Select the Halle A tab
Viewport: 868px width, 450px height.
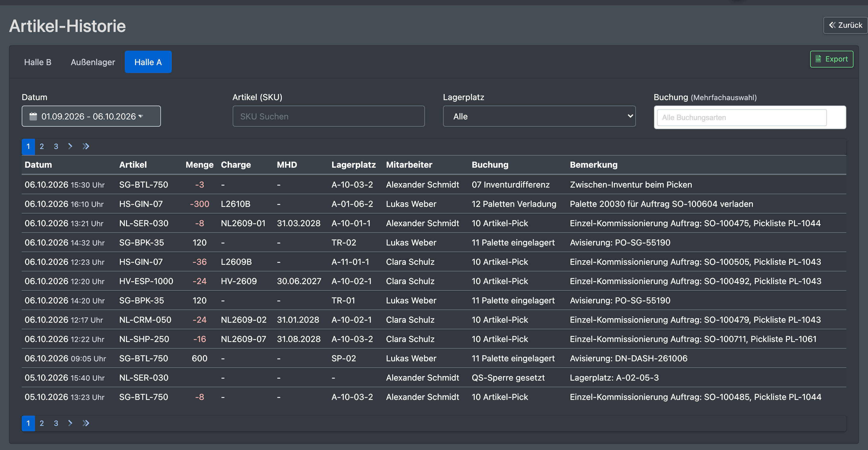click(148, 62)
